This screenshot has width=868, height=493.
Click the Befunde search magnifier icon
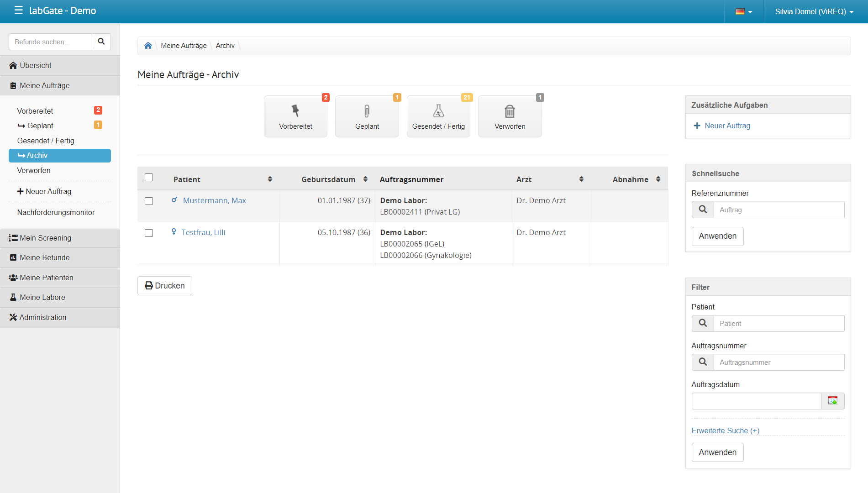(x=101, y=42)
